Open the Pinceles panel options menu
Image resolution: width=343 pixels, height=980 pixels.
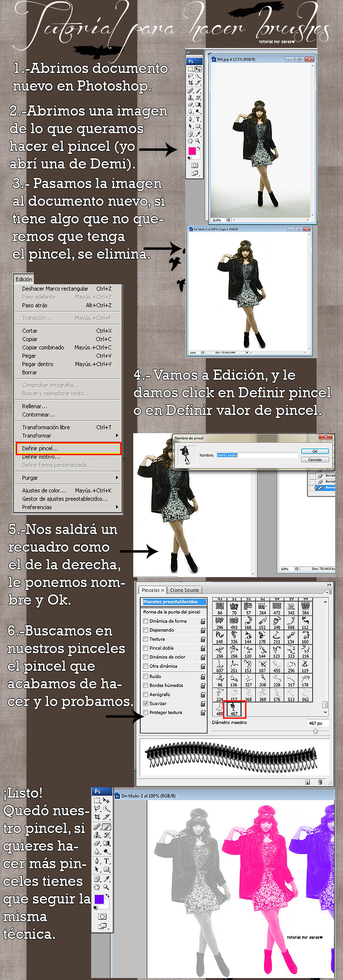[x=329, y=592]
